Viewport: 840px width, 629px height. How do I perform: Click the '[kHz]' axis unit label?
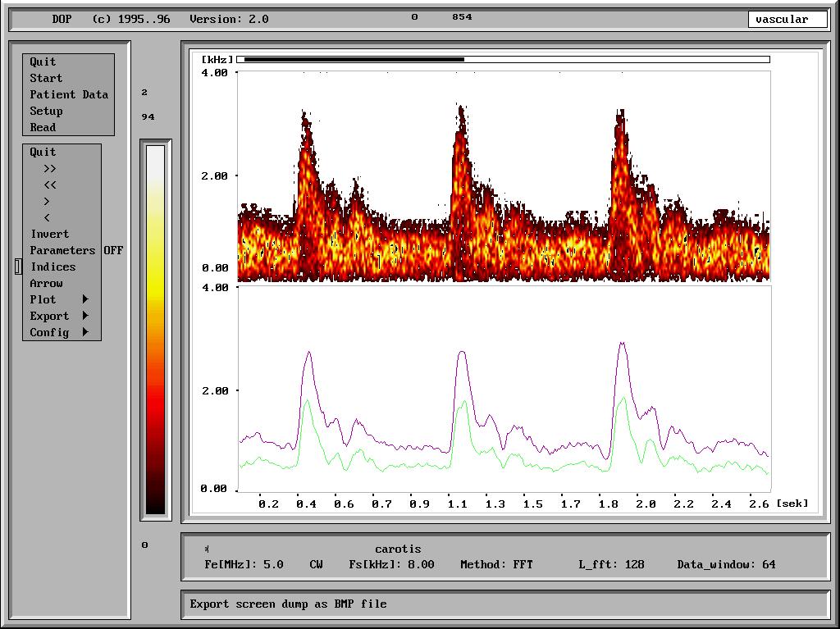tap(217, 60)
